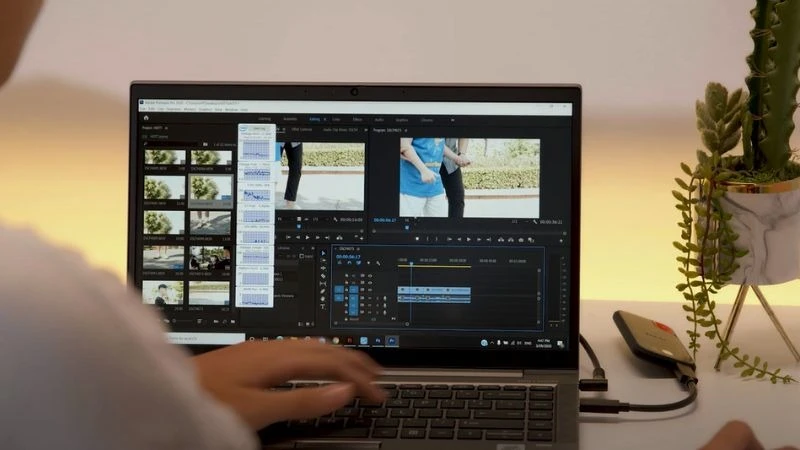Play the Program monitor
Viewport: 800px width, 450px height.
pyautogui.click(x=468, y=239)
